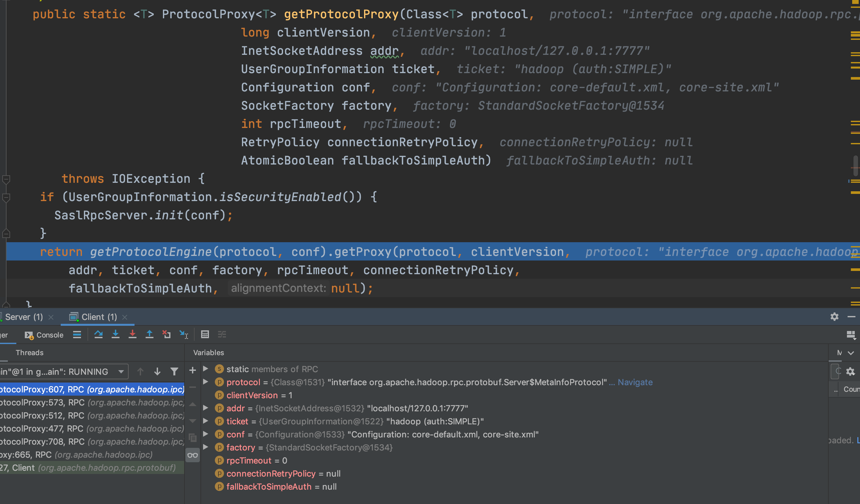Expand static members of RPC
This screenshot has height=504, width=860.
click(205, 369)
